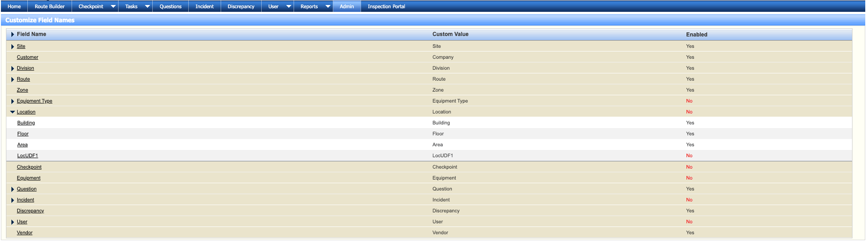
Task: Open the Zone field name link
Action: click(x=22, y=90)
